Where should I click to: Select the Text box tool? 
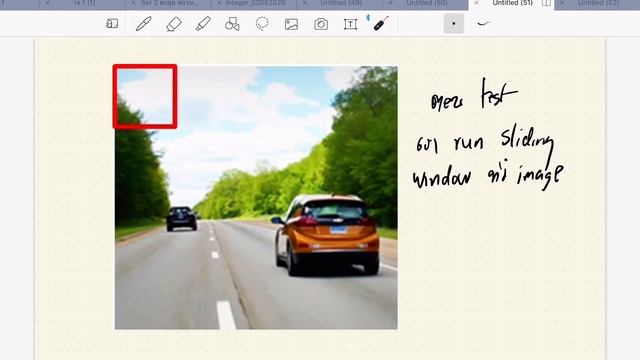pos(350,24)
